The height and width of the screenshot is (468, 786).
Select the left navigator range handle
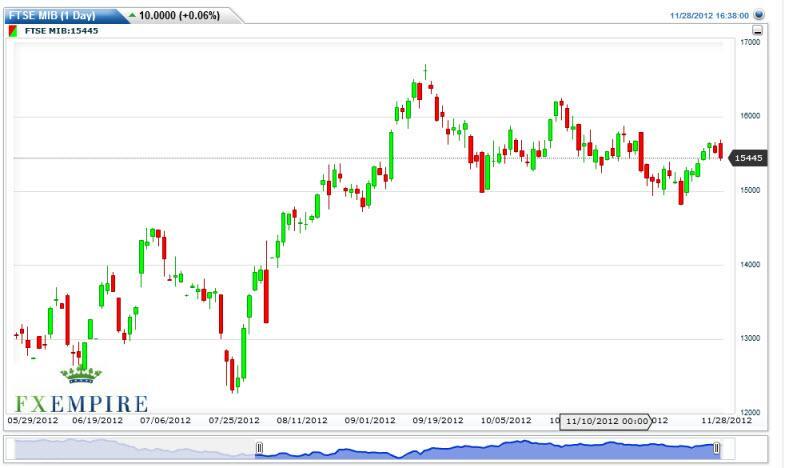point(259,449)
